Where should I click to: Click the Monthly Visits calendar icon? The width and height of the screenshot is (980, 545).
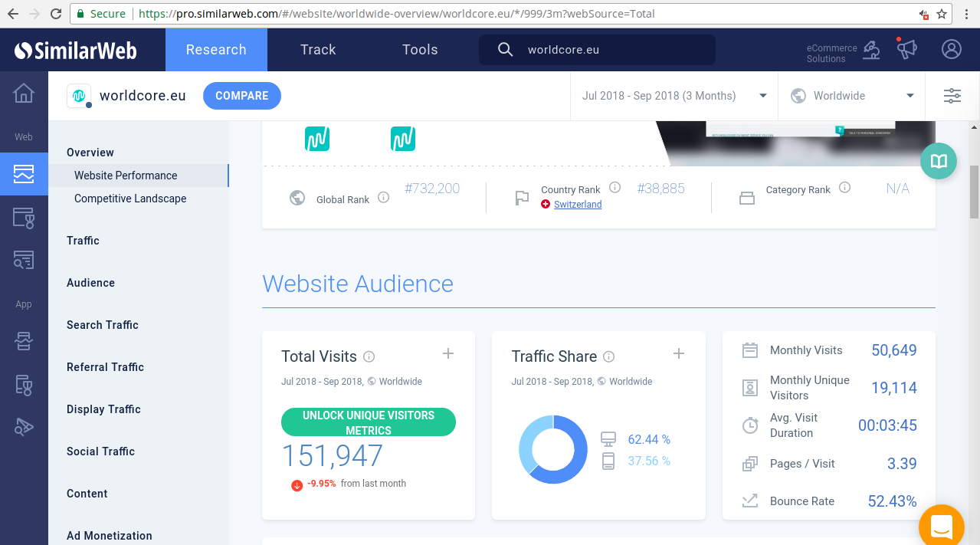coord(750,350)
